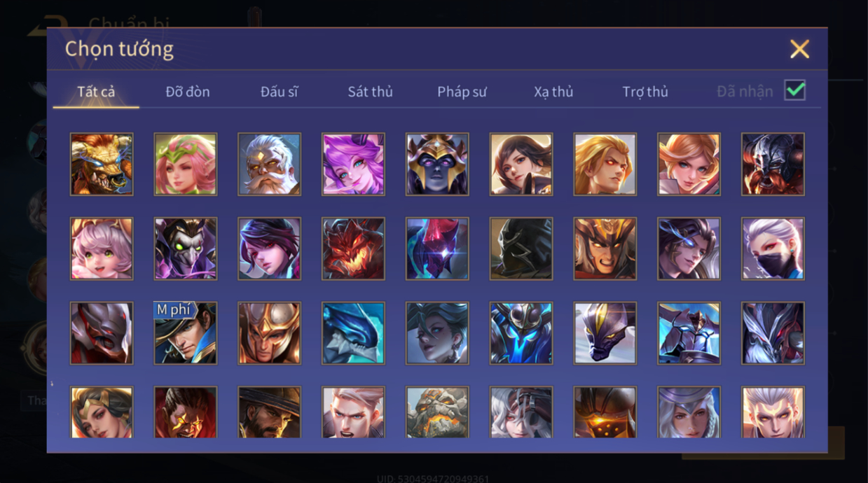Select the green-eyed plague mask hero
868x483 pixels.
186,248
